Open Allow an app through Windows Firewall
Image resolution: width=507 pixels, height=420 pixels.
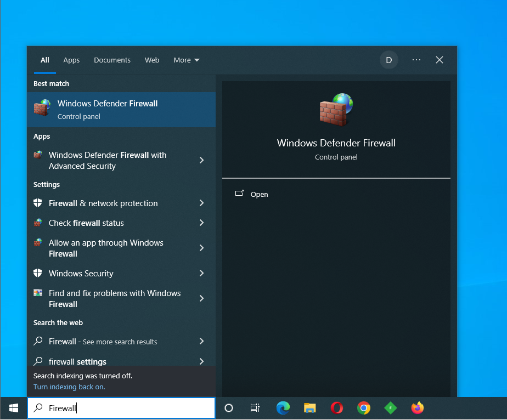[121, 248]
